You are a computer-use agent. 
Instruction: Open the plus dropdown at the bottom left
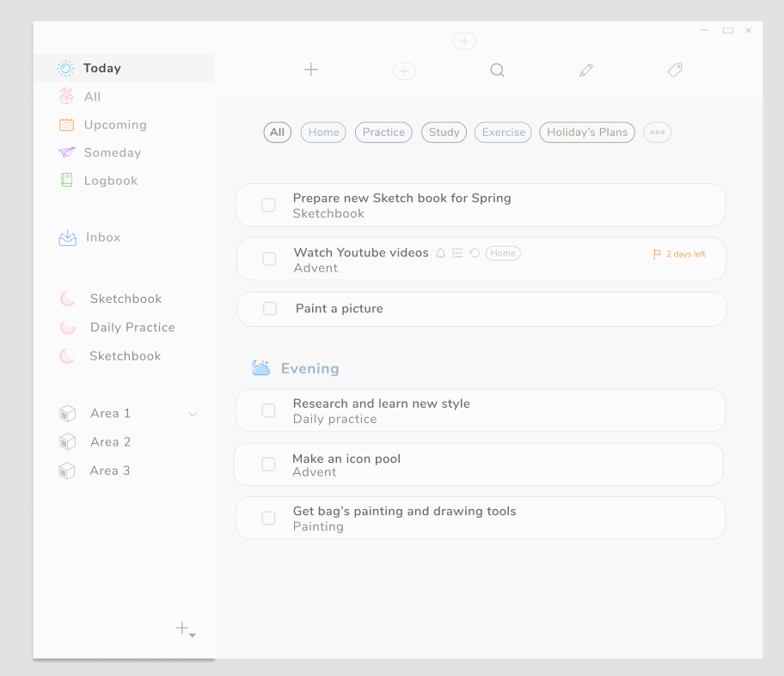182,628
